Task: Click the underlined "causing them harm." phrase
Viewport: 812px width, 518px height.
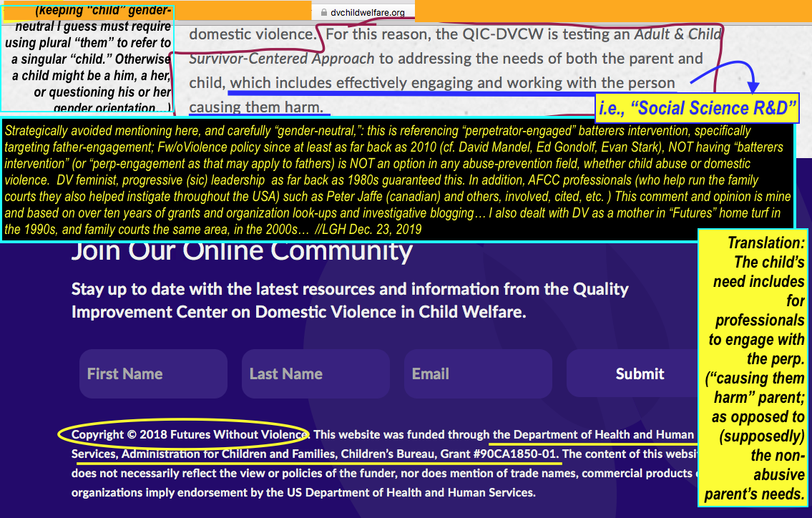Action: click(x=256, y=107)
